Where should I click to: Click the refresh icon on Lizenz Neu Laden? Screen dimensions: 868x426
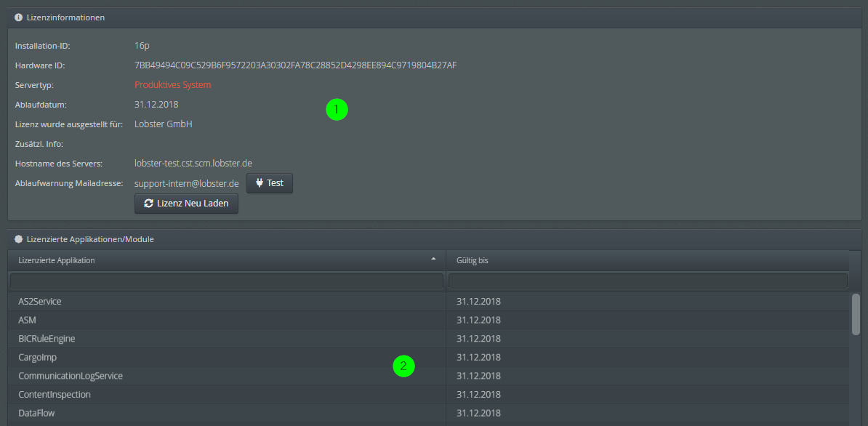click(x=148, y=204)
